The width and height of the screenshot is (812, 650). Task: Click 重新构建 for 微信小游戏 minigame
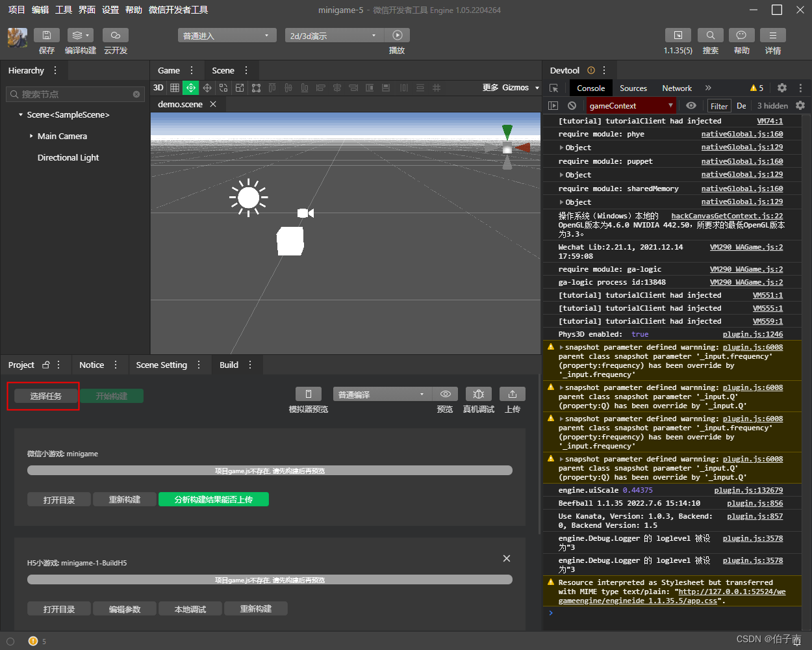tap(125, 499)
